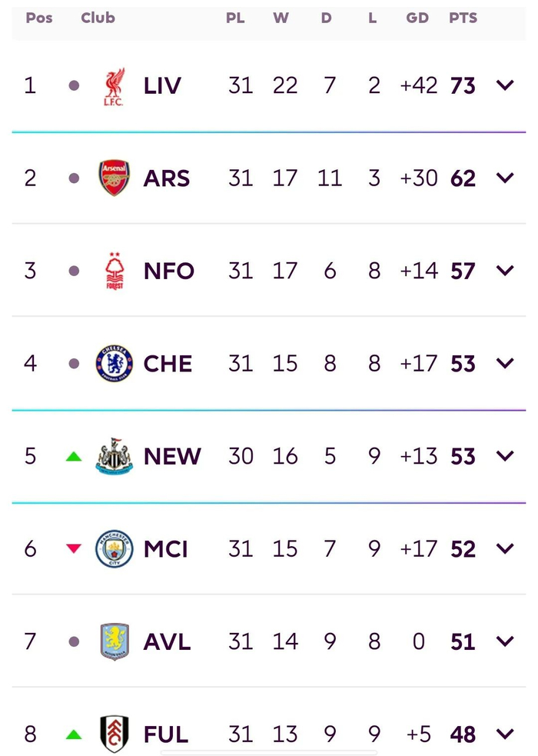Expand the Liverpool row chevron
Screen dimensions: 538x756
point(505,85)
